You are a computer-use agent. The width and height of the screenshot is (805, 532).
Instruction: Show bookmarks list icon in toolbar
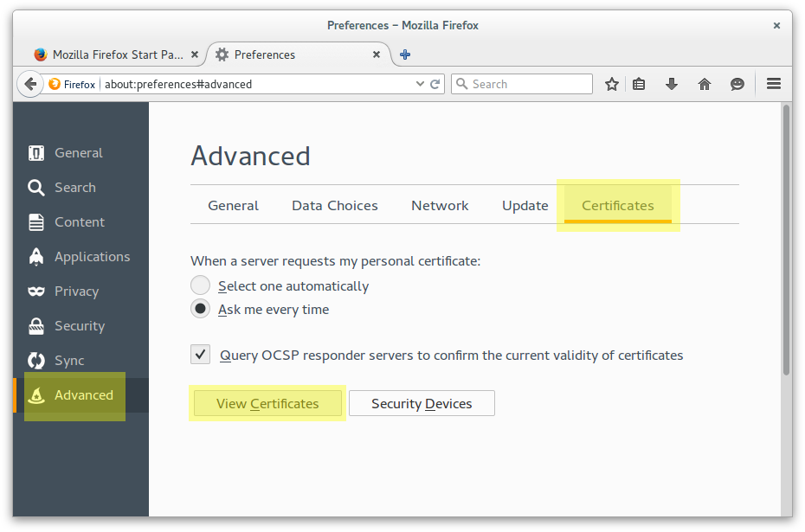click(639, 84)
